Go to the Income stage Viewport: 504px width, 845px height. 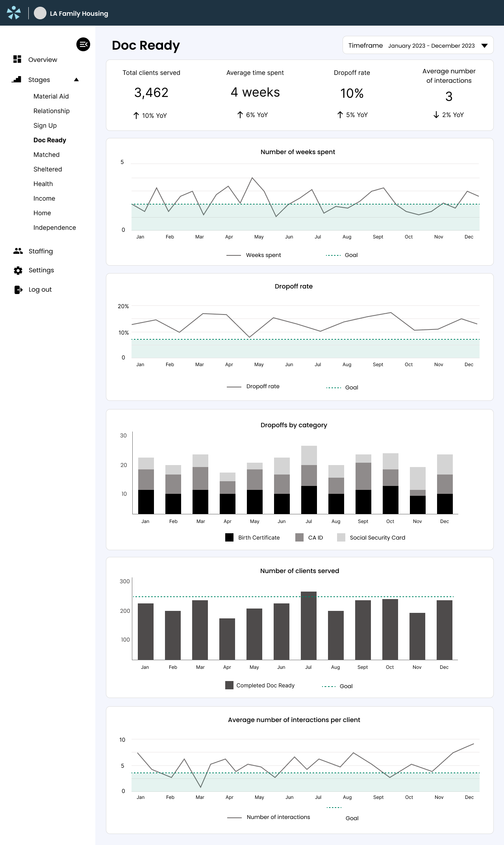[x=44, y=198]
